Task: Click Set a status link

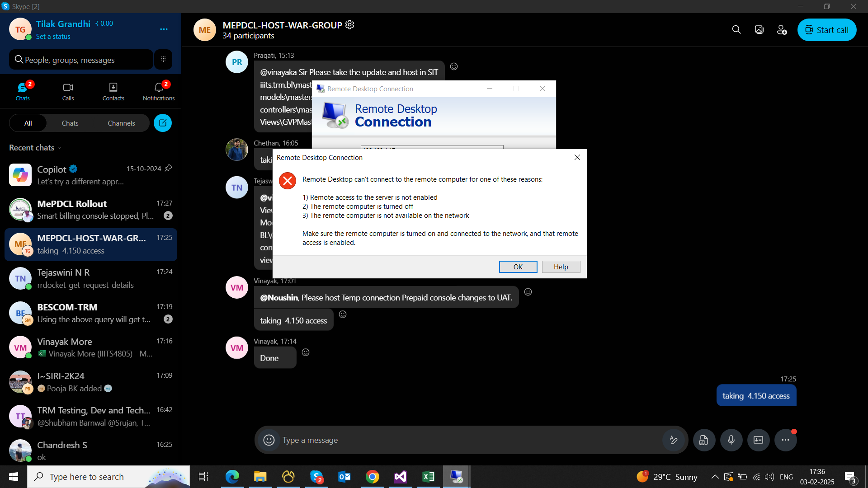Action: point(53,37)
